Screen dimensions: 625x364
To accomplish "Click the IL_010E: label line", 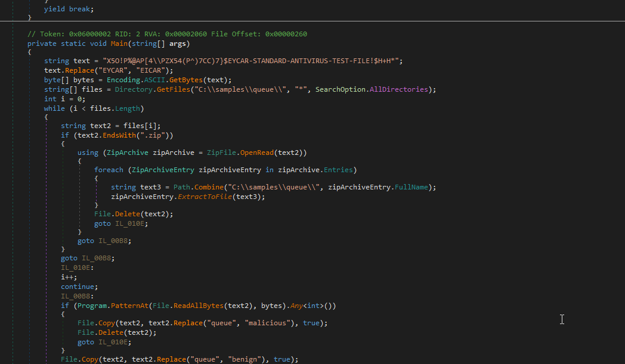I will (x=78, y=267).
